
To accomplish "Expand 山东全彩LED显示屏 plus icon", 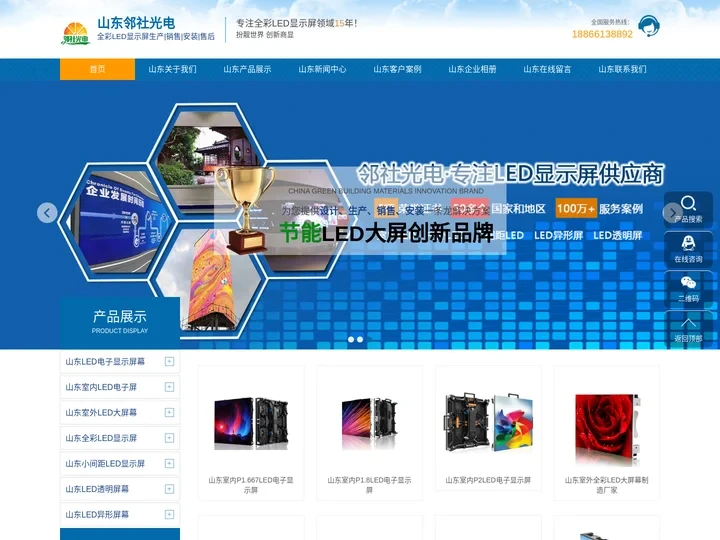I will coord(169,438).
